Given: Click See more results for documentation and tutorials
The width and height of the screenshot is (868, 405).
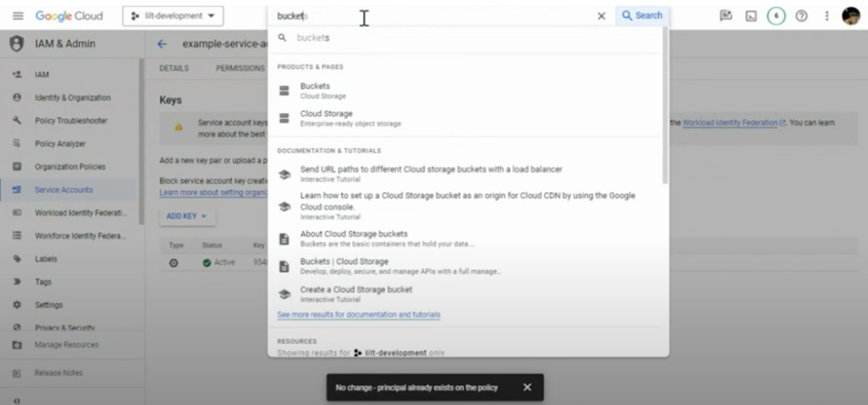Looking at the screenshot, I should (359, 315).
